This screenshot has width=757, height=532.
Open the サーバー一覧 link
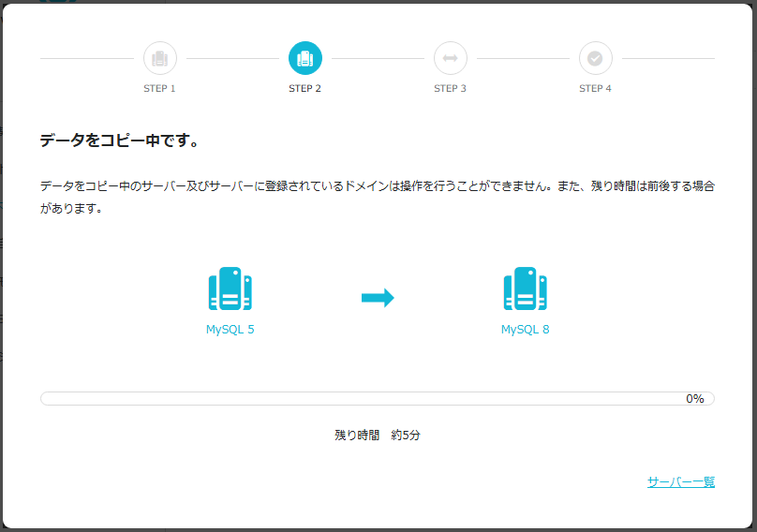point(681,481)
